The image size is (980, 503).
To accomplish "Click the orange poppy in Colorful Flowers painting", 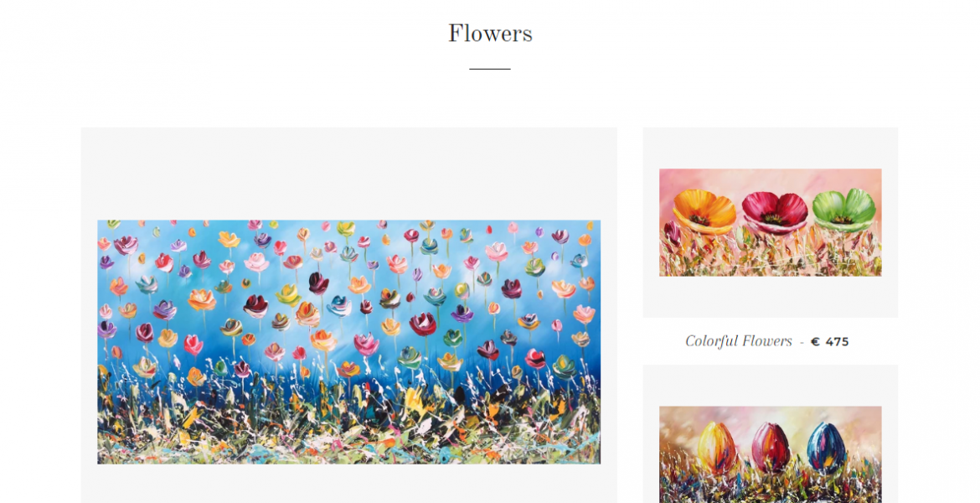I will point(704,211).
